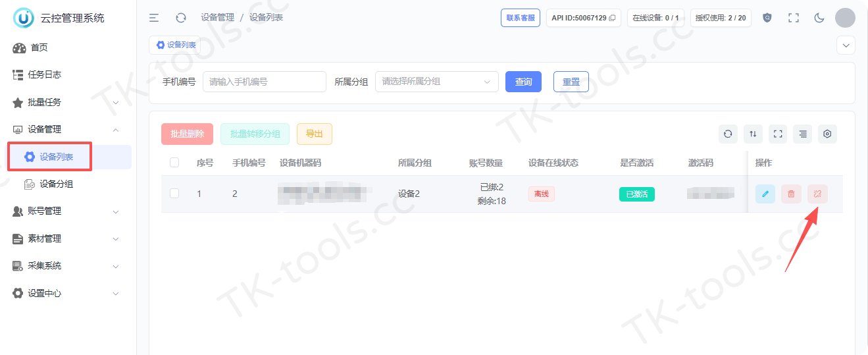Click 设备管理 breadcrumb
The image size is (868, 355).
coord(218,18)
